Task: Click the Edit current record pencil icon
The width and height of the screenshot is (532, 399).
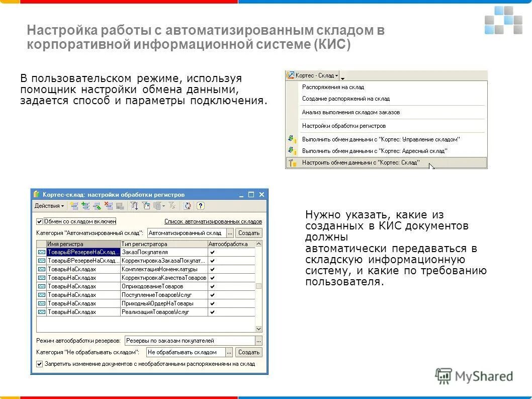Action: coord(97,206)
